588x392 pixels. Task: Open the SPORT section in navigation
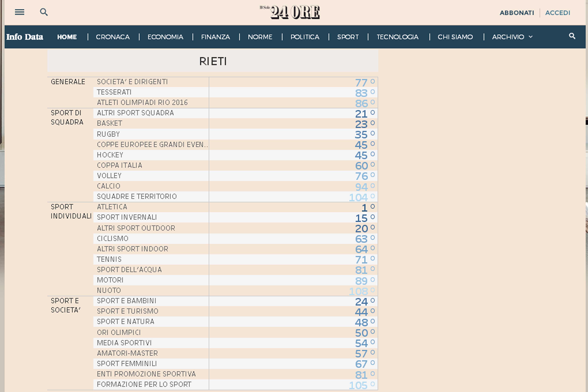[x=348, y=37]
